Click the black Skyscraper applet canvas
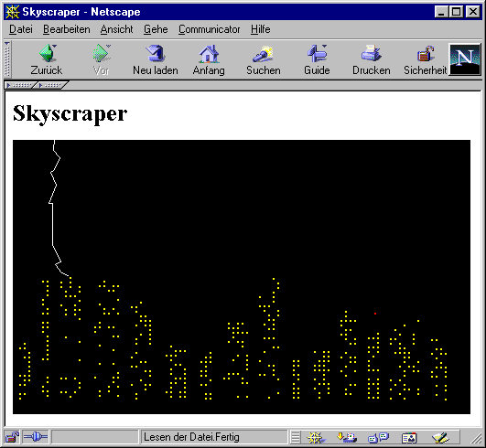Image resolution: width=486 pixels, height=448 pixels. (x=242, y=277)
